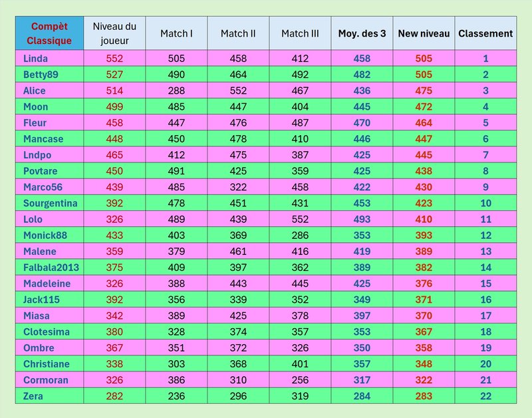
Task: Click player name 'Christiane'
Action: (47, 364)
